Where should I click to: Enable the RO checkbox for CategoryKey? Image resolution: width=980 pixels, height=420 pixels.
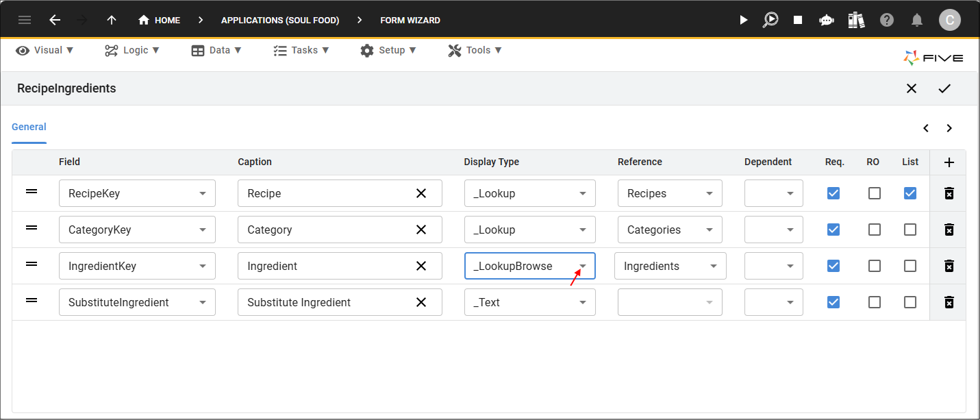click(x=875, y=230)
